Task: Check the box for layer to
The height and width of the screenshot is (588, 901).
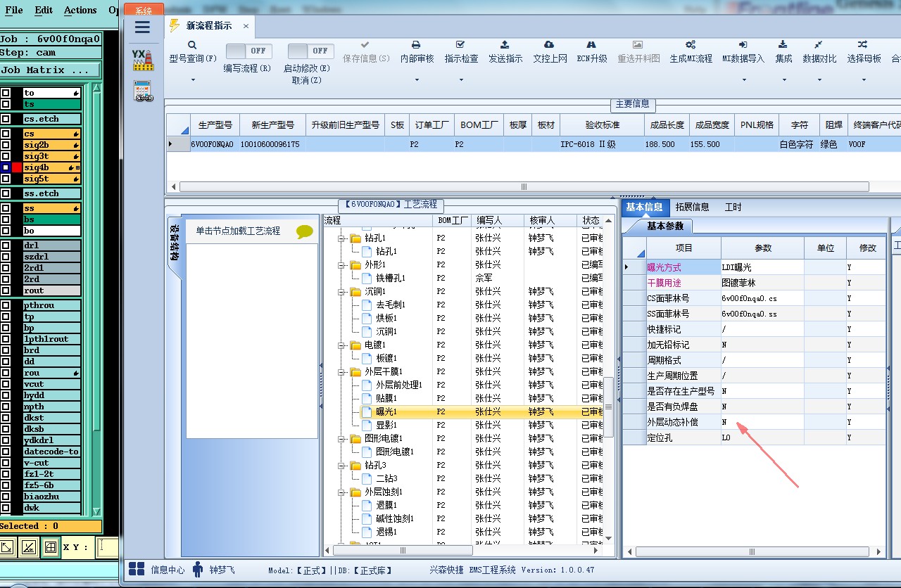Action: [6, 93]
